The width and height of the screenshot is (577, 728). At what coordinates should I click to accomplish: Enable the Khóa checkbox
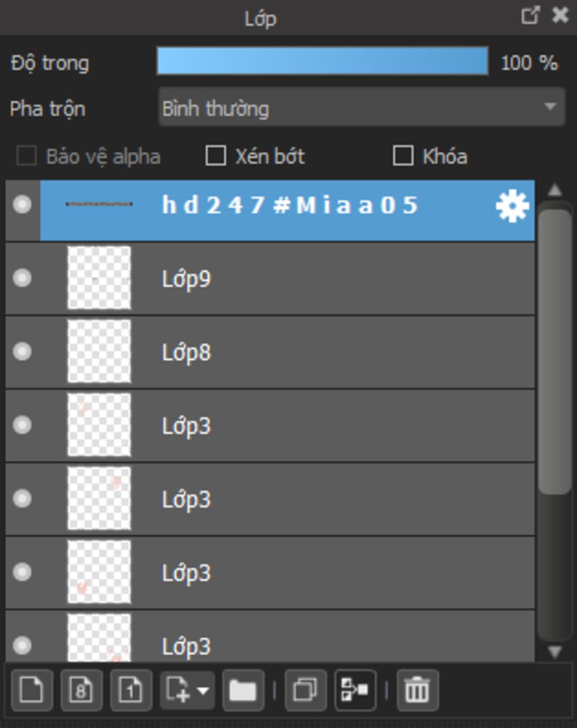(x=403, y=156)
